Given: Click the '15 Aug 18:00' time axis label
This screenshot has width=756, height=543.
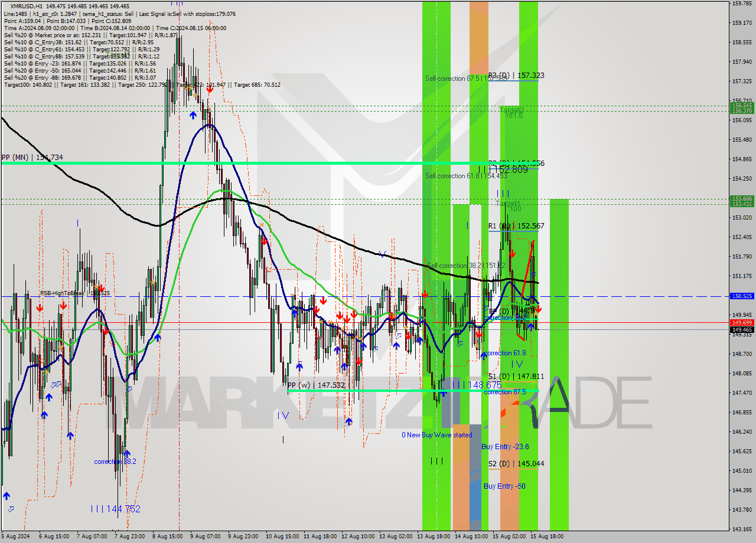Looking at the screenshot, I should (546, 537).
